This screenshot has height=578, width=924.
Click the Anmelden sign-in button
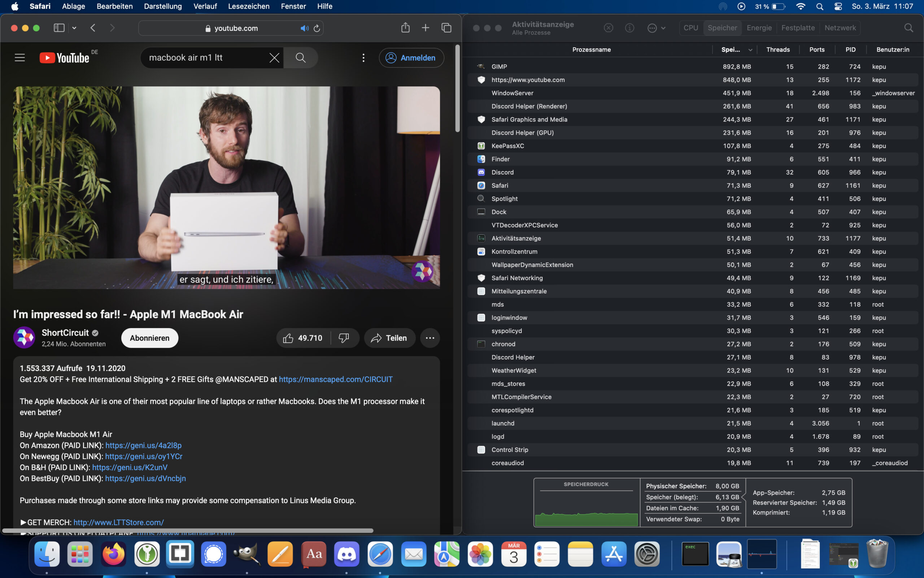pyautogui.click(x=411, y=58)
